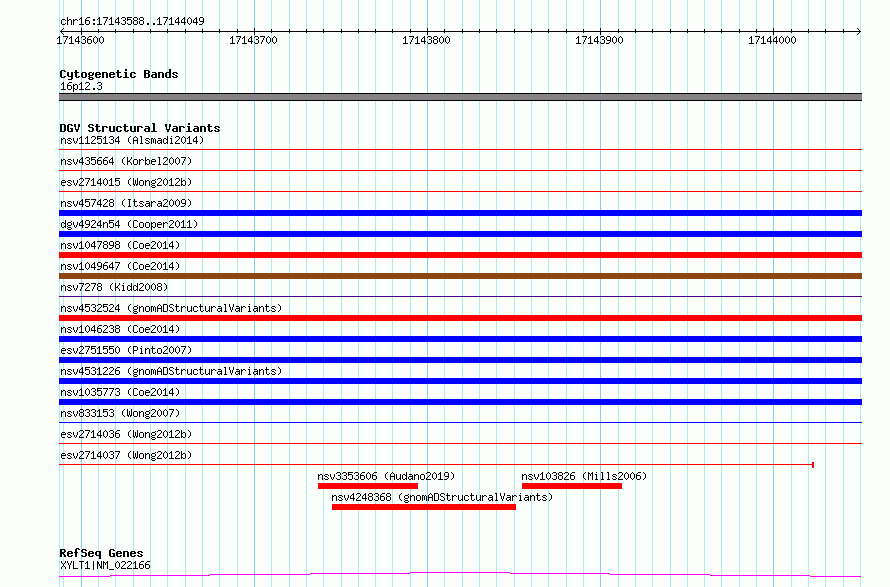Select the esv2751550 (Pinto2007) blue bar
This screenshot has width=890, height=587.
pos(460,360)
